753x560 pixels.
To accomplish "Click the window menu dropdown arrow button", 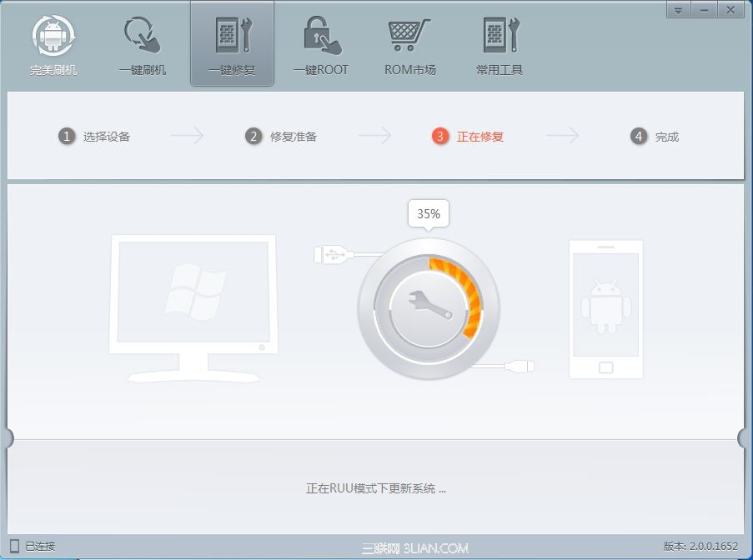I will (x=679, y=10).
